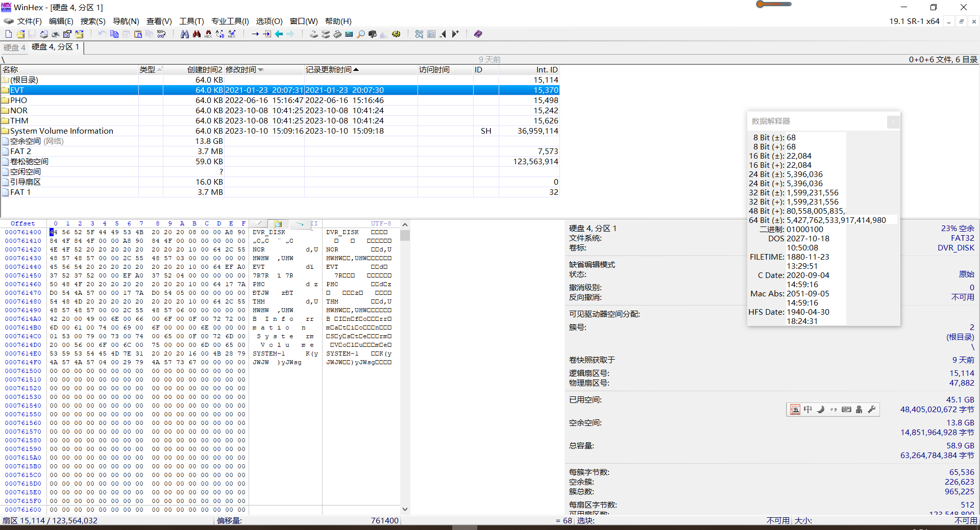980x530 pixels.
Task: Click the camera Take Snapshot icon
Action: [x=373, y=34]
